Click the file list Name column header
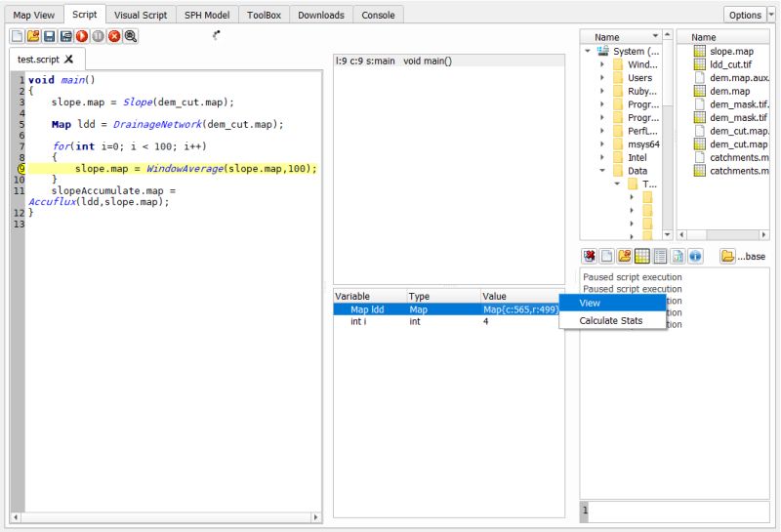The height and width of the screenshot is (532, 781). coord(722,37)
